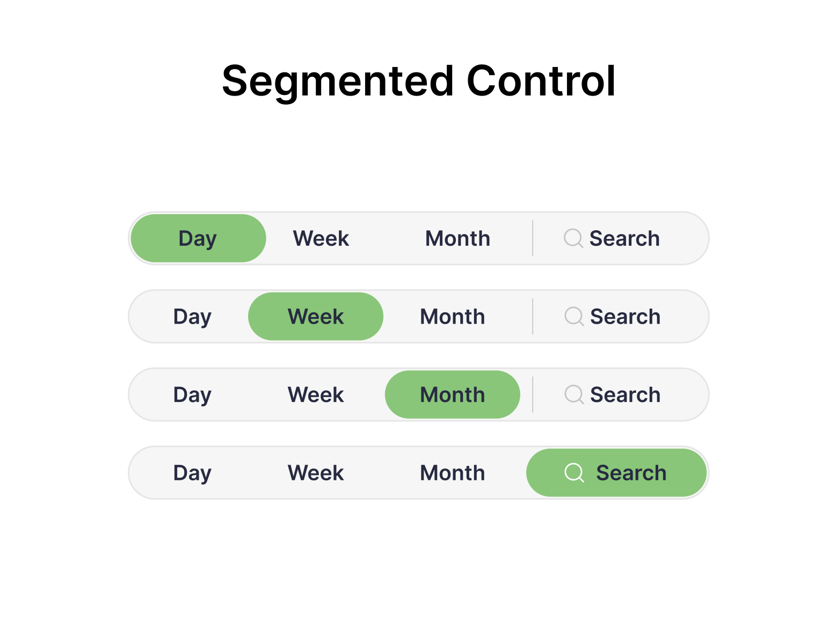
Task: Select the highlighted green Month segment
Action: point(453,395)
